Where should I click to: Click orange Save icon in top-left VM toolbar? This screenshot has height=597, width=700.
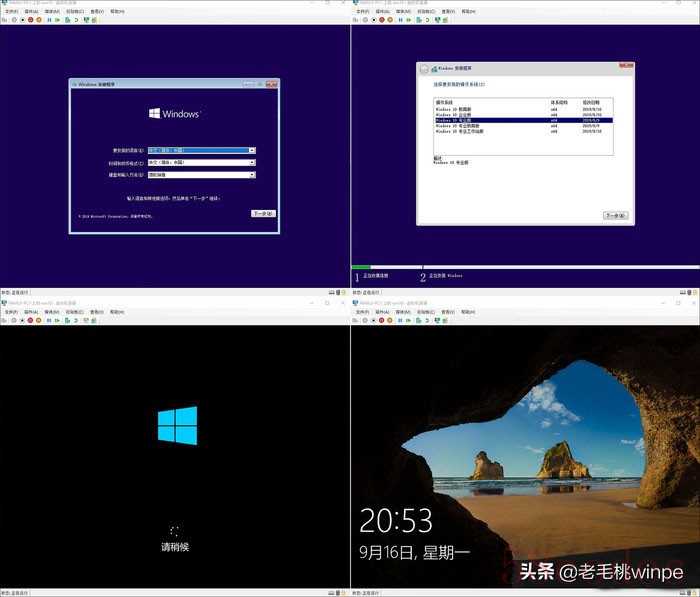pos(38,18)
